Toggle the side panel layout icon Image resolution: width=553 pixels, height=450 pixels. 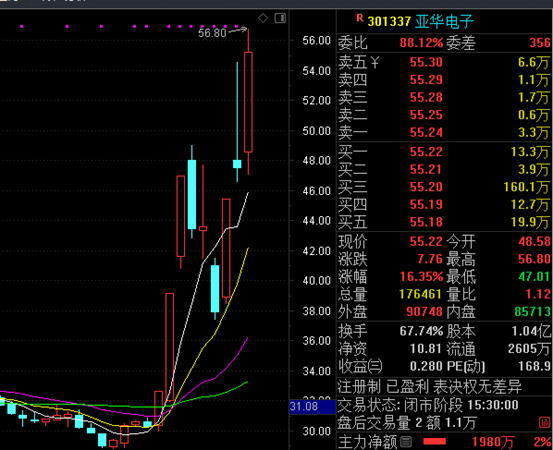280,18
